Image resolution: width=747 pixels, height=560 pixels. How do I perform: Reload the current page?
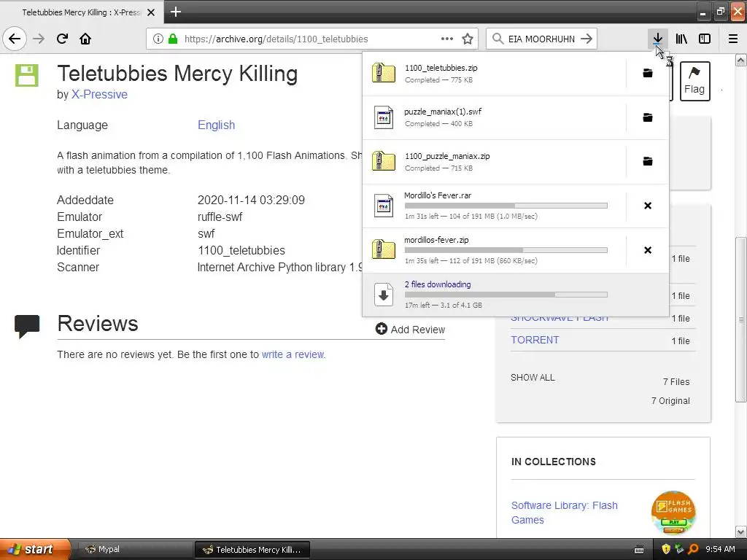click(62, 39)
